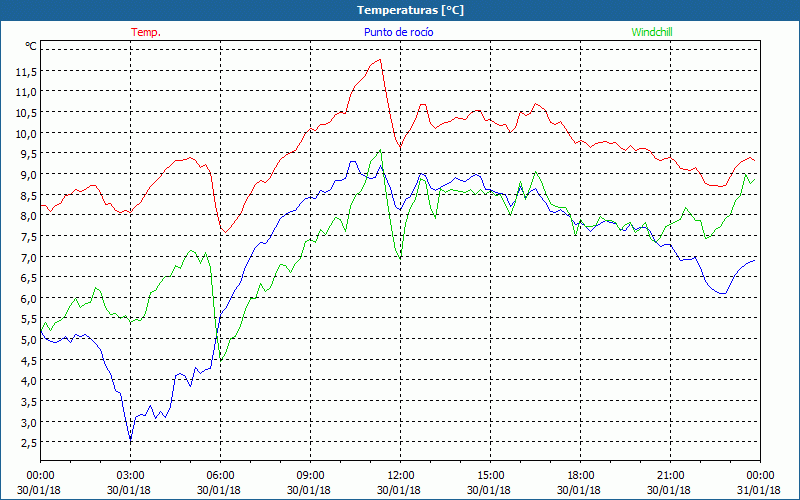Click the red temperature peak near 11:15
This screenshot has width=800, height=500.
point(380,60)
